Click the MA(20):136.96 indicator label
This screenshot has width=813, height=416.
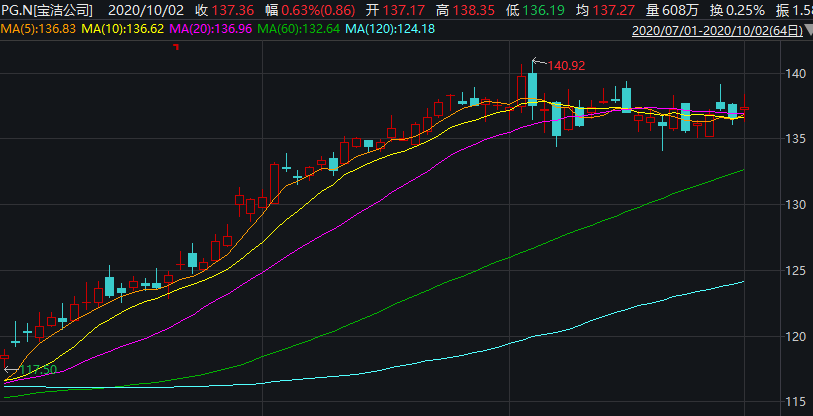click(x=211, y=29)
